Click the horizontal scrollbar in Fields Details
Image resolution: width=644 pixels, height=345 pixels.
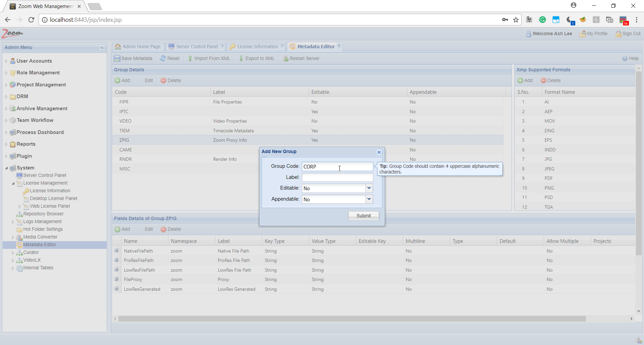352,319
